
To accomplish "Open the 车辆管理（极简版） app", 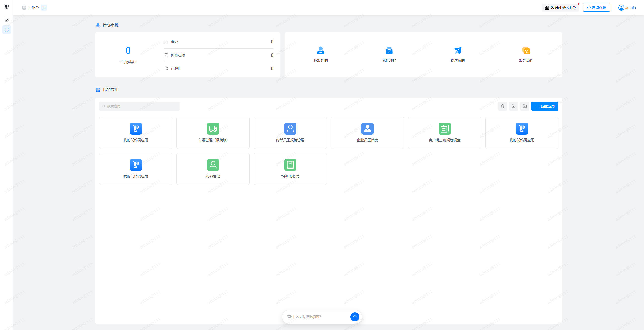I will point(213,133).
